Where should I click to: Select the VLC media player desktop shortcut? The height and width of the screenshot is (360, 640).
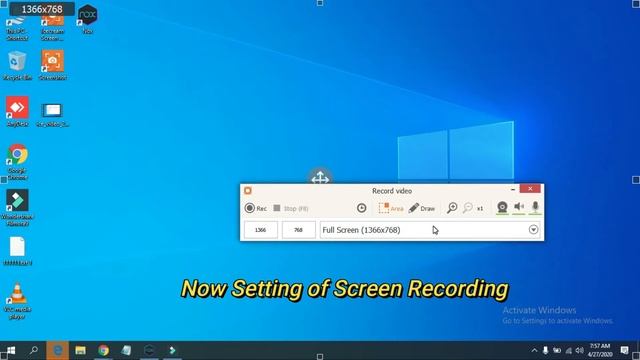17,301
